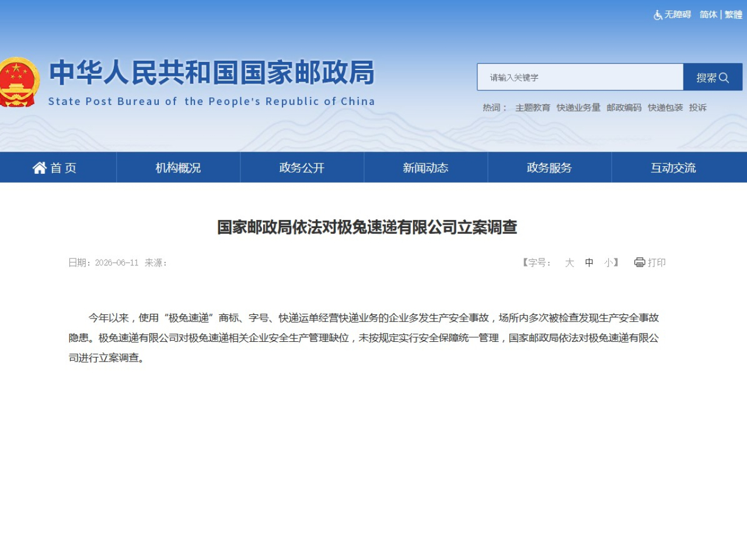This screenshot has width=747, height=560.
Task: Click paragraph line starting 今年以来
Action: click(x=373, y=317)
